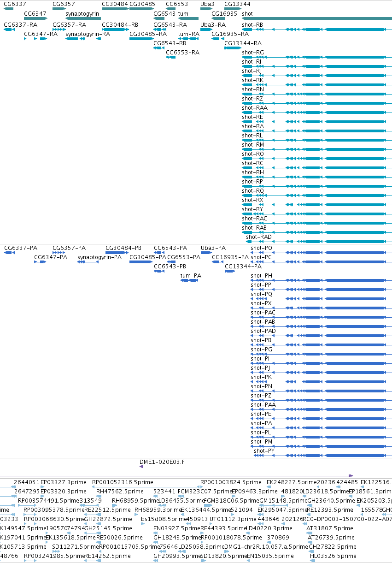392x563 pixels.
Task: Click EST RE14262.5prime
Action: tap(106, 556)
